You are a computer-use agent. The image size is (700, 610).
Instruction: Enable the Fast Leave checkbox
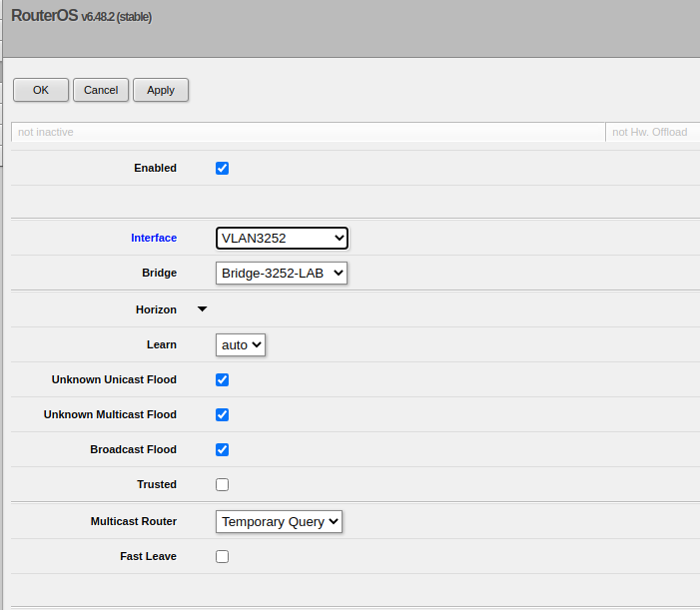pos(223,556)
